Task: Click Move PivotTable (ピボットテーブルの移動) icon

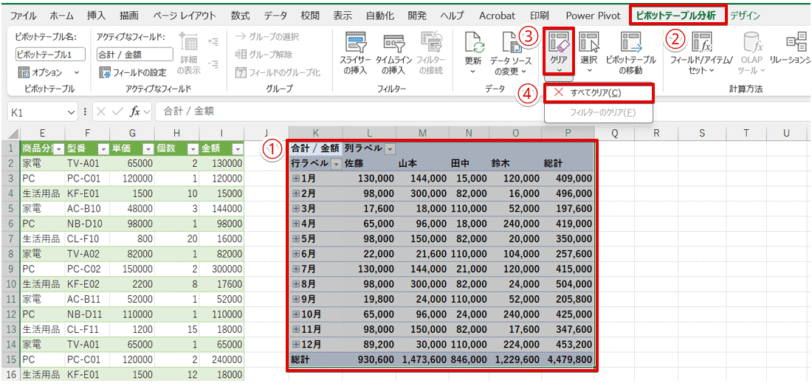Action: [x=631, y=42]
